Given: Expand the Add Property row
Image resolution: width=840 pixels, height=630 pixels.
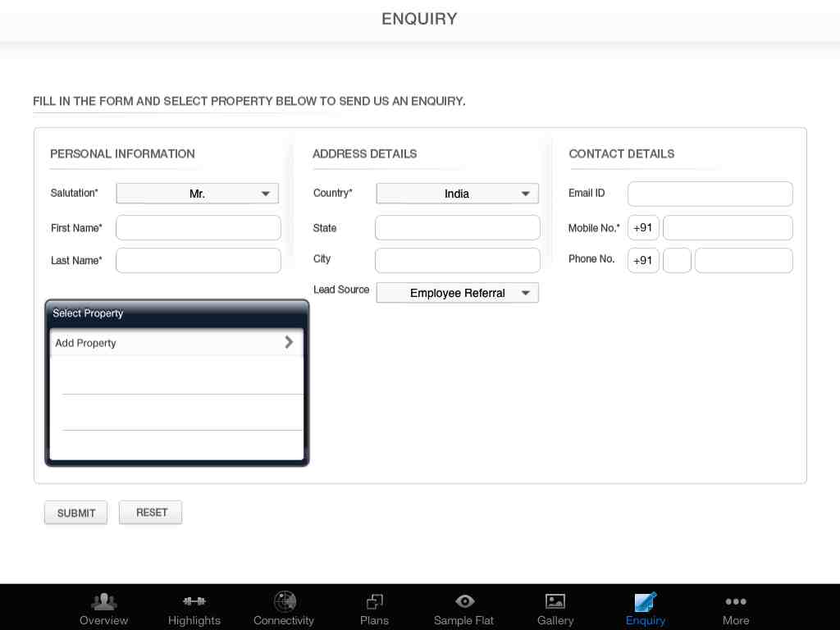Looking at the screenshot, I should (176, 343).
